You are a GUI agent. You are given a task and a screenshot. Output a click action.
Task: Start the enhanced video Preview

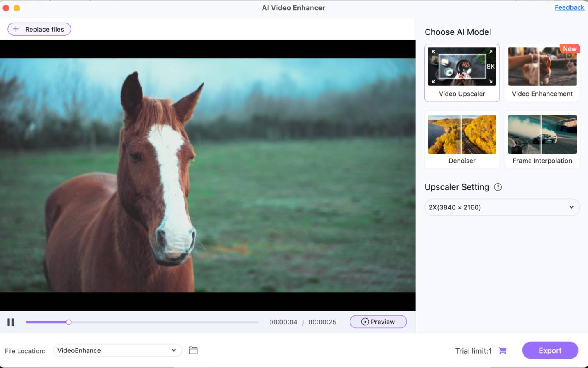378,322
